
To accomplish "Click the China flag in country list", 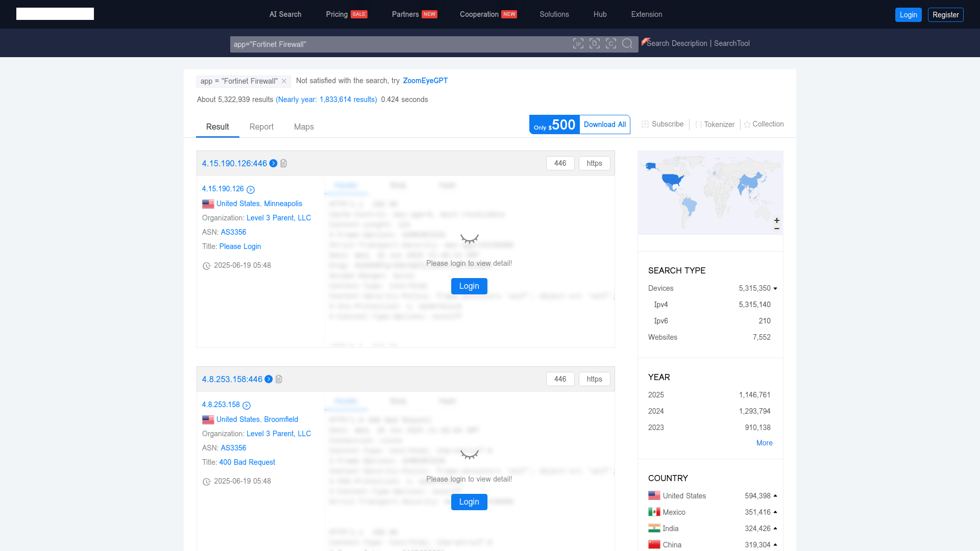I will point(654,544).
